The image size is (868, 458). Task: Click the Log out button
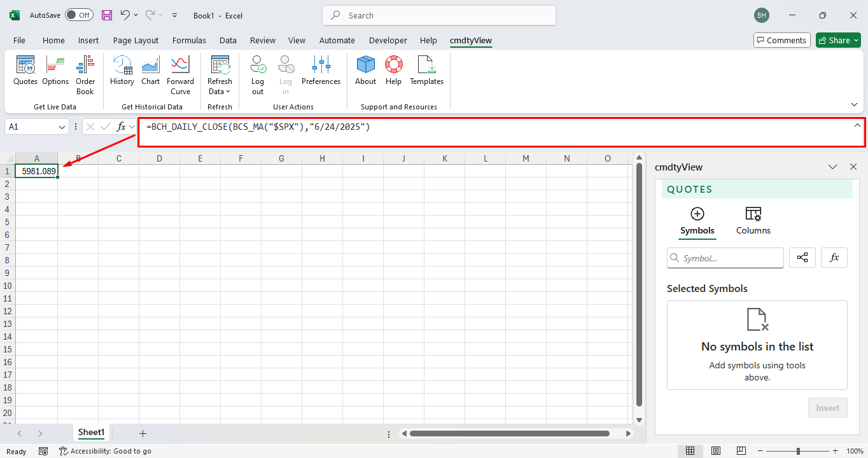click(258, 75)
